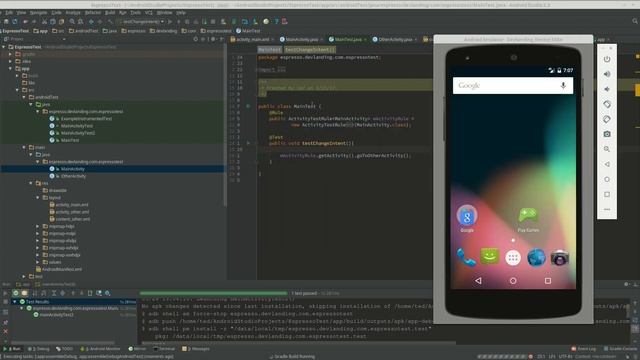Image resolution: width=640 pixels, height=360 pixels.
Task: Open emulator extended controls (three dots)
Action: pos(607,209)
